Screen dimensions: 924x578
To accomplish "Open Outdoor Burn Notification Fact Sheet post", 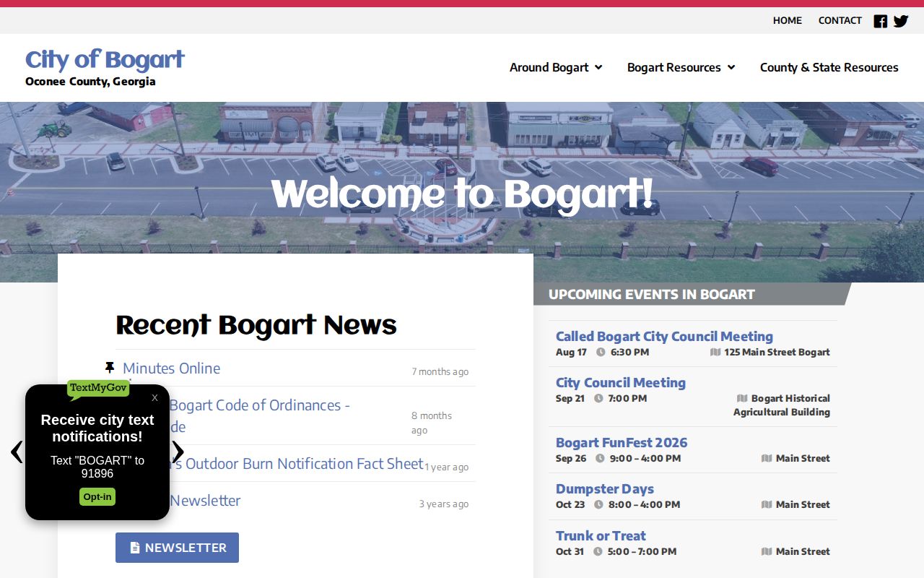I will (x=297, y=464).
